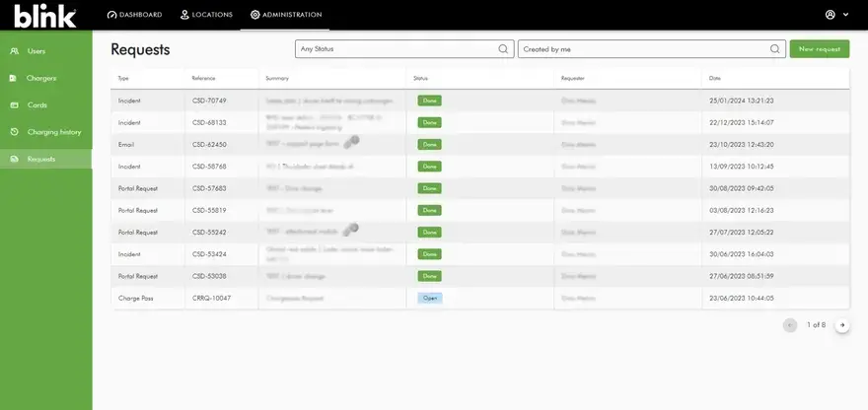Open the Administration menu item

pos(286,15)
